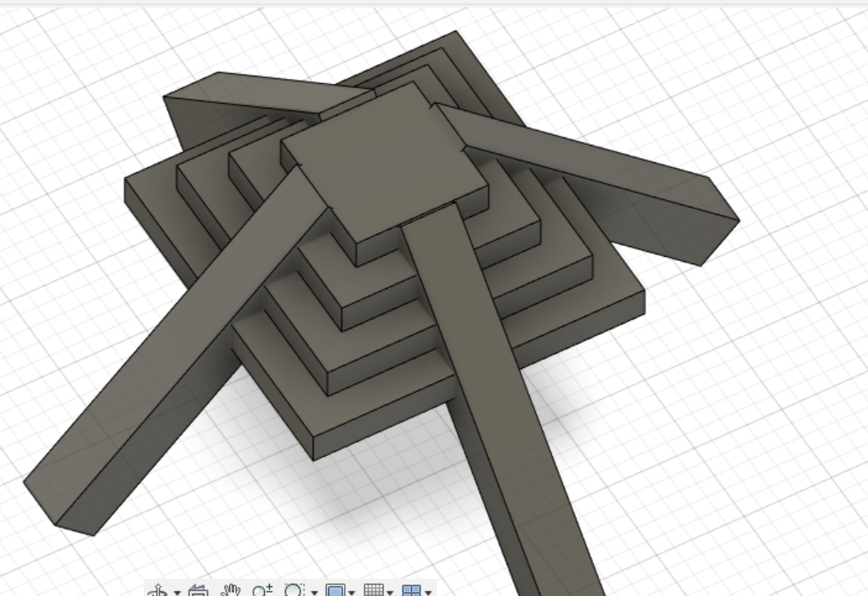Click the Display Settings icon
The width and height of the screenshot is (868, 596).
coord(337,589)
